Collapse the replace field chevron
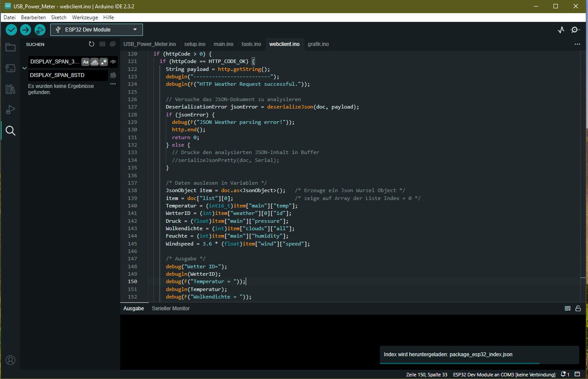Image resolution: width=588 pixels, height=379 pixels. [x=24, y=68]
